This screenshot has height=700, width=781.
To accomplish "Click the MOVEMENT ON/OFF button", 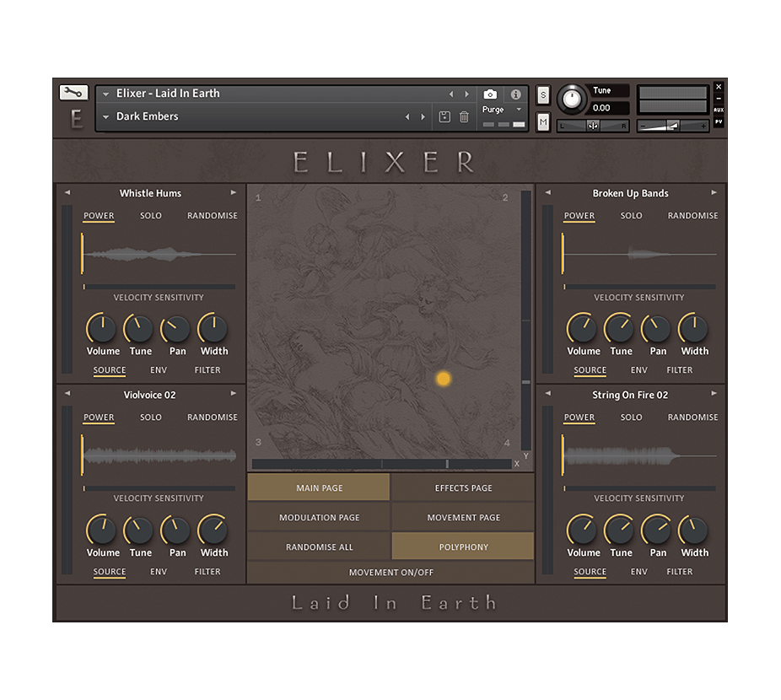I will (391, 573).
